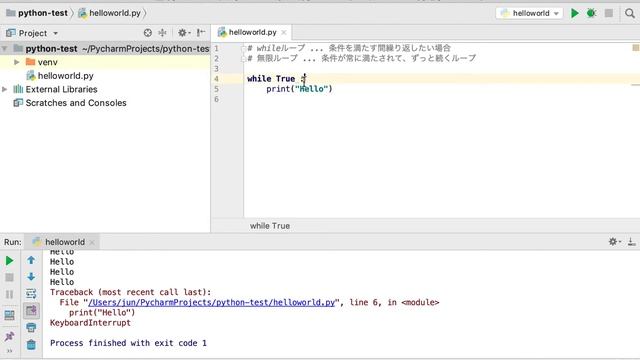
Task: Click the up stack trace arrow
Action: pos(31,260)
